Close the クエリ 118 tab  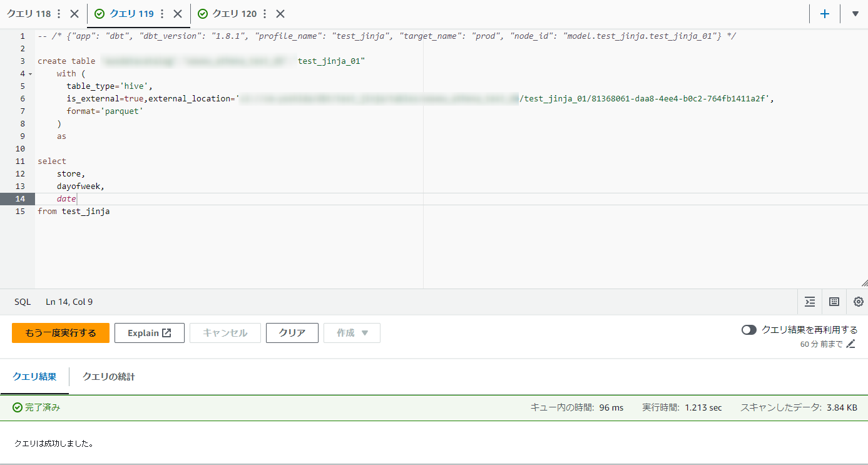pyautogui.click(x=74, y=14)
